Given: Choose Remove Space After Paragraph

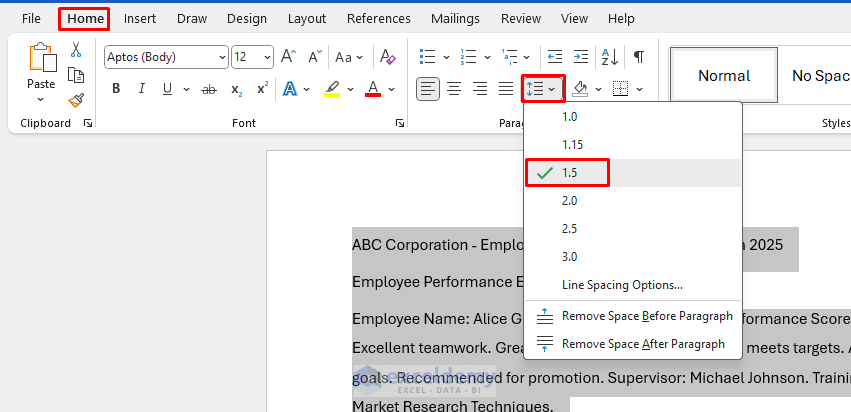Looking at the screenshot, I should click(x=643, y=344).
